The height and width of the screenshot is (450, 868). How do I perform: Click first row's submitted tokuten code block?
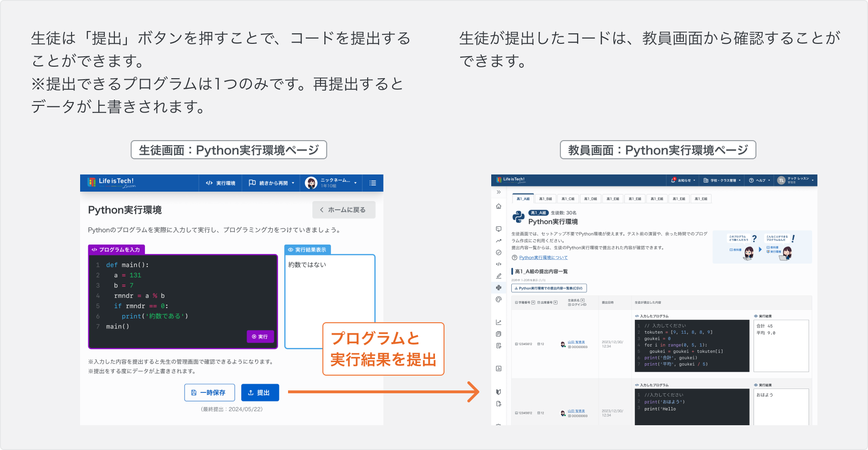click(x=692, y=346)
